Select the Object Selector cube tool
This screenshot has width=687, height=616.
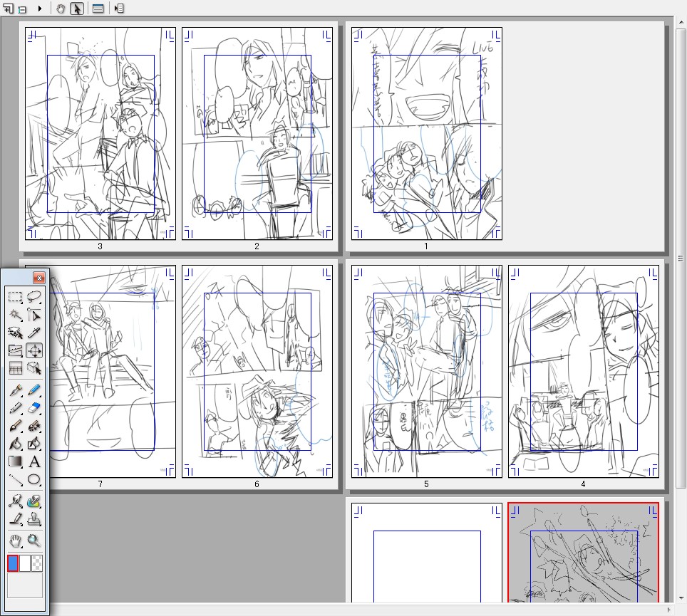tap(34, 369)
